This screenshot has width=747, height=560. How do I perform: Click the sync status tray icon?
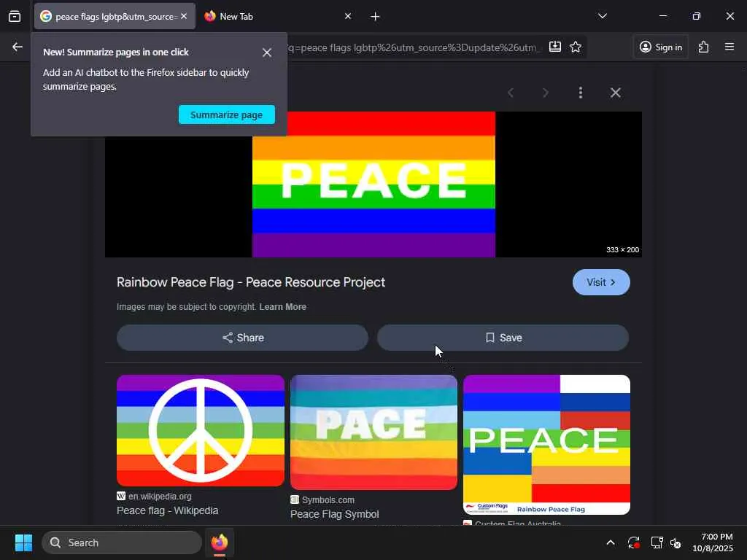point(634,542)
